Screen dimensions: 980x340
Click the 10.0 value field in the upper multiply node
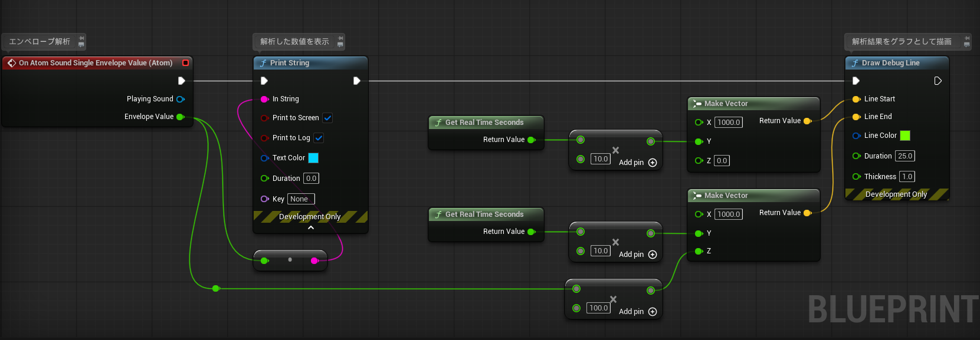coord(601,159)
